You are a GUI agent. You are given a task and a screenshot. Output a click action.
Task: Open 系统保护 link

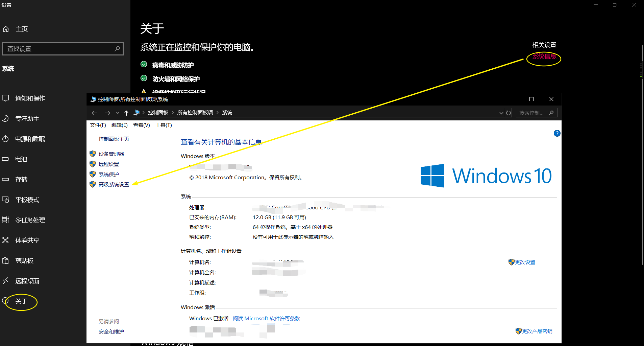109,174
